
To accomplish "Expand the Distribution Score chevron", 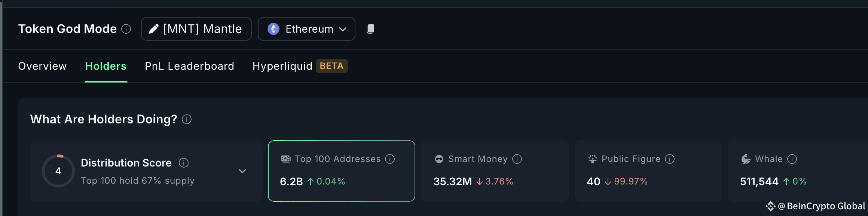I will pos(242,171).
